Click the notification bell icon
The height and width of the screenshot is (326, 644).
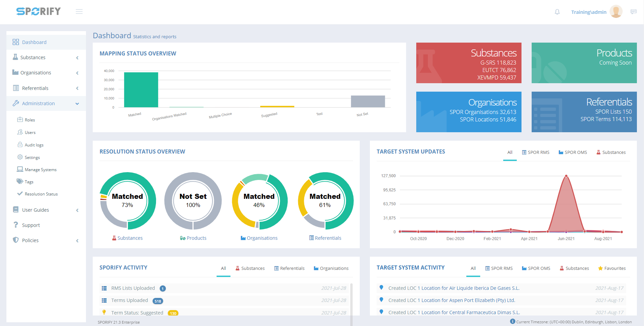click(557, 12)
